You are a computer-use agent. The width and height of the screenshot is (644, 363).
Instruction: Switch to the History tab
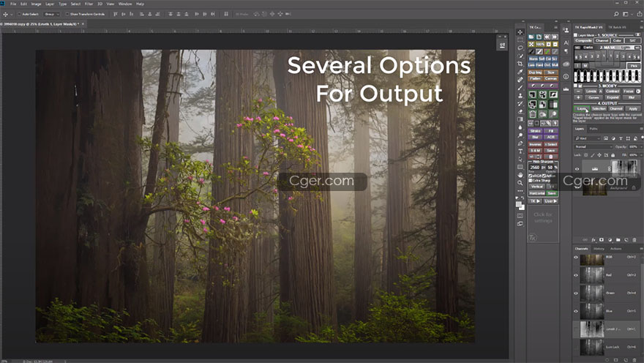pos(599,248)
